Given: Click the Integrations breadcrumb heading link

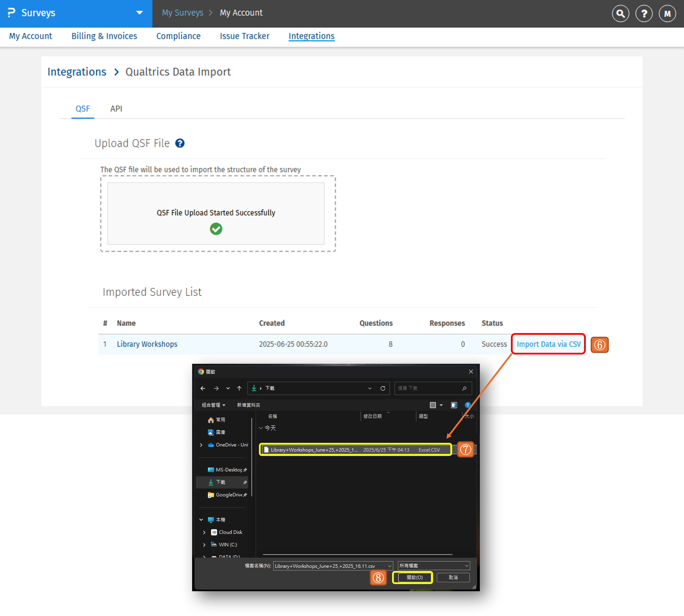Looking at the screenshot, I should click(x=77, y=72).
